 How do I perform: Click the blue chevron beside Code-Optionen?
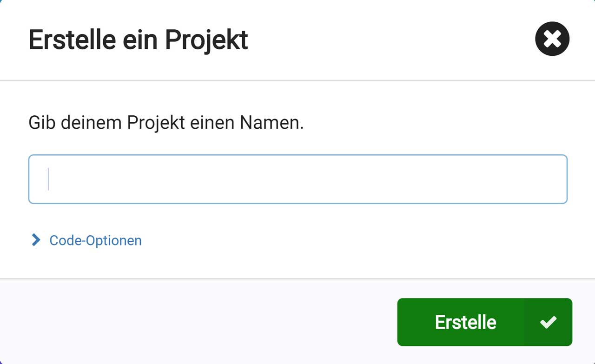pos(36,240)
